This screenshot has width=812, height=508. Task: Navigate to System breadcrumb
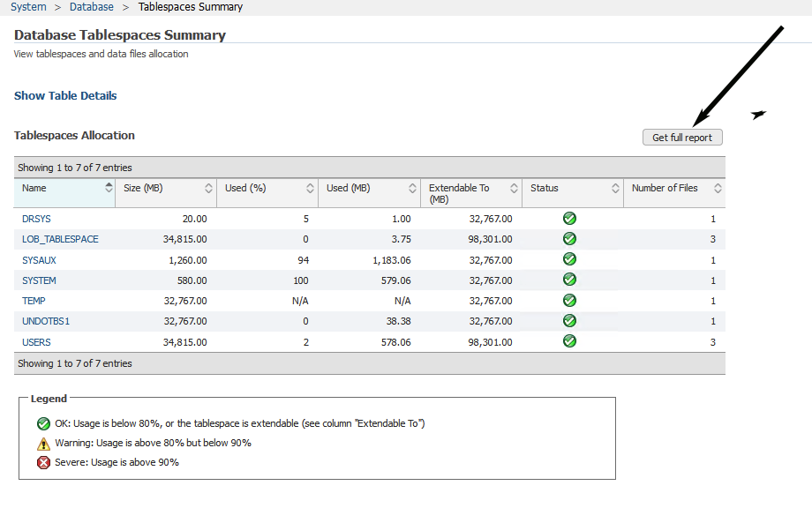tap(28, 7)
